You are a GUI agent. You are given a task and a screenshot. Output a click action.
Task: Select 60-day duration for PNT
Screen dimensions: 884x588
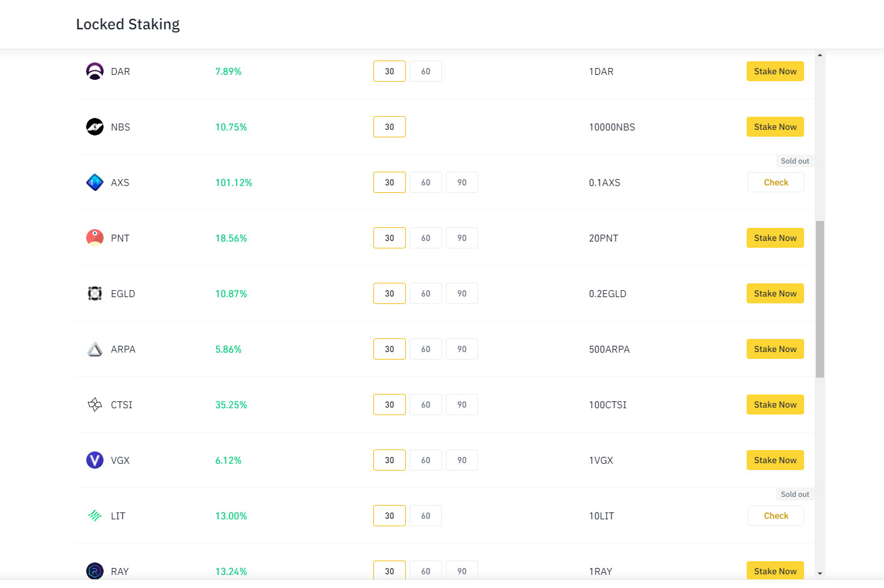[x=426, y=238]
